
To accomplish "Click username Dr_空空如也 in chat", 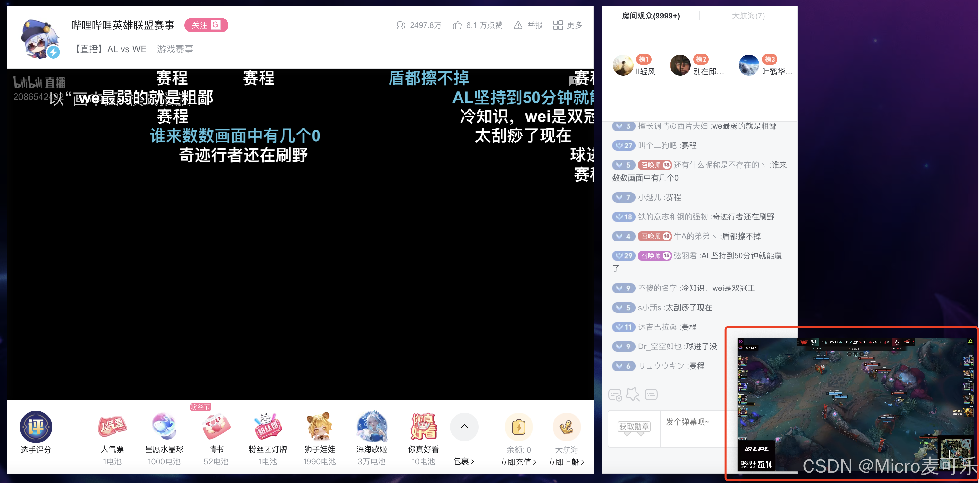I will (660, 346).
